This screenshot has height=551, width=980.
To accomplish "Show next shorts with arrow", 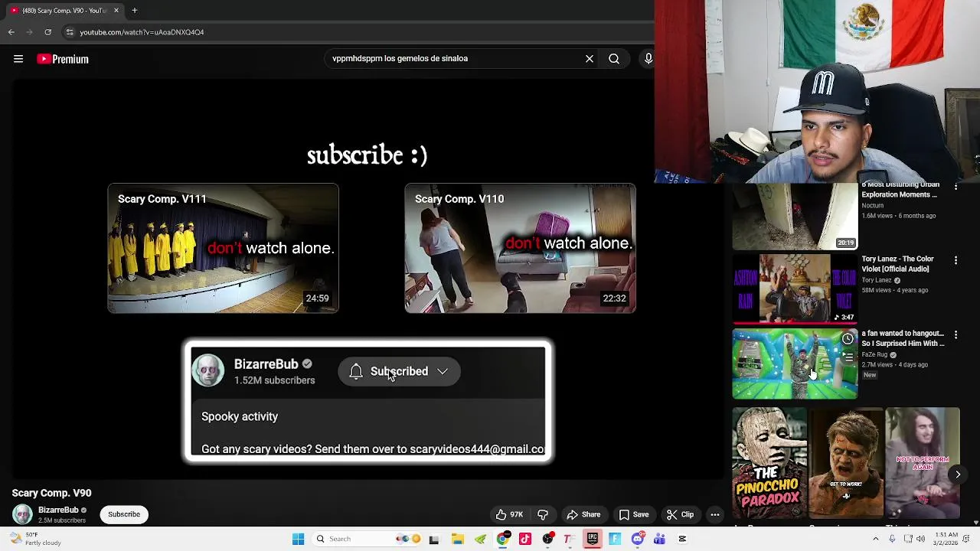I will tap(957, 474).
